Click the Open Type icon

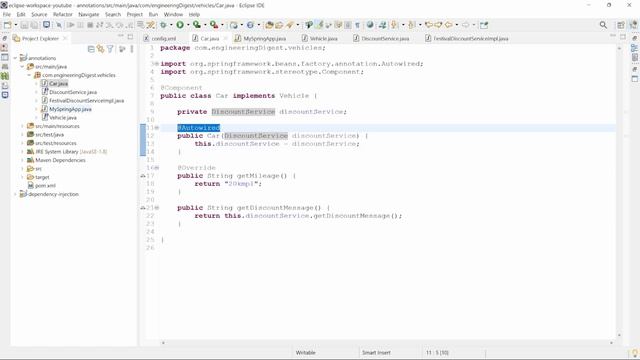[x=269, y=25]
